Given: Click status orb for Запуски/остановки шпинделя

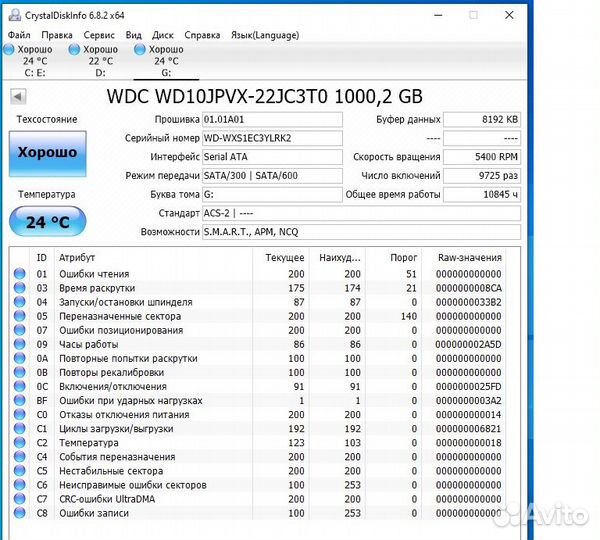Looking at the screenshot, I should pyautogui.click(x=20, y=302).
